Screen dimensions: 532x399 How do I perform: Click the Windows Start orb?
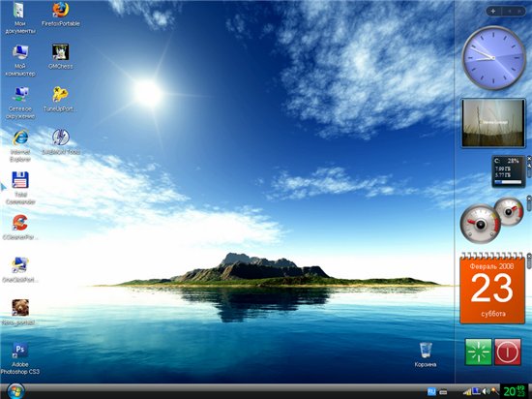(15, 391)
